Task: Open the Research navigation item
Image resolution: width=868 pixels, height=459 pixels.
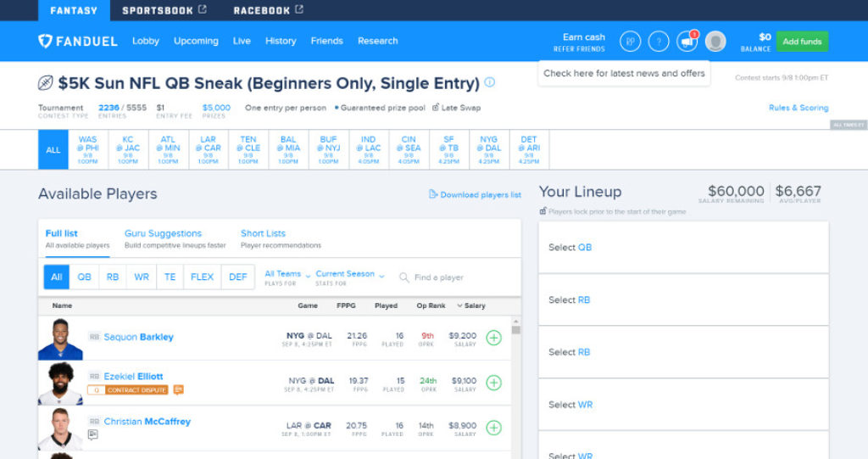Action: coord(377,41)
